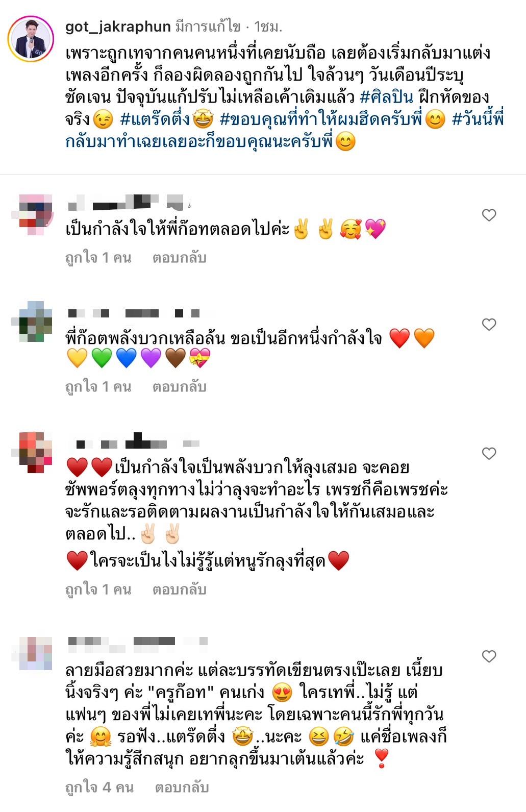Viewport: 526px width, 812px height.
Task: View likes on the first comment
Action: point(98,258)
